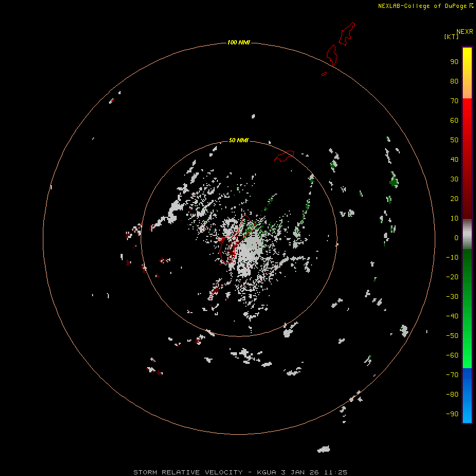Click the -40 value on the velocity scale
The image size is (476, 476).
pos(452,316)
